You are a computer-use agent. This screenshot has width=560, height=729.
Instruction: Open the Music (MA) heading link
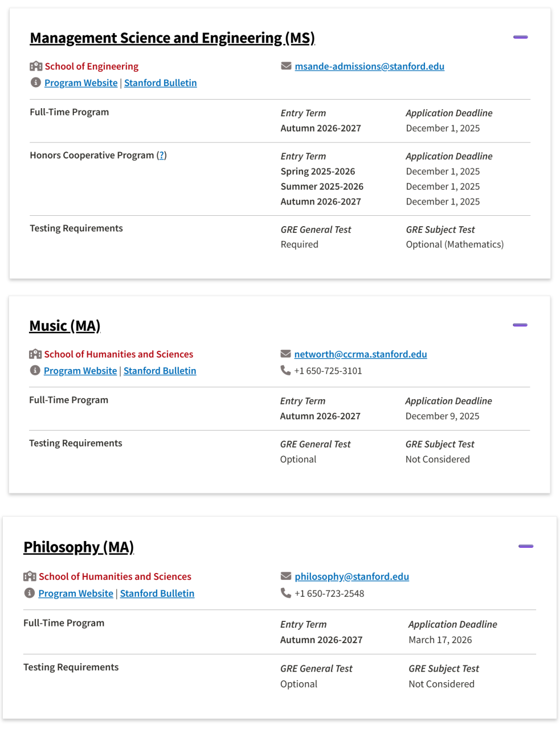pos(64,326)
